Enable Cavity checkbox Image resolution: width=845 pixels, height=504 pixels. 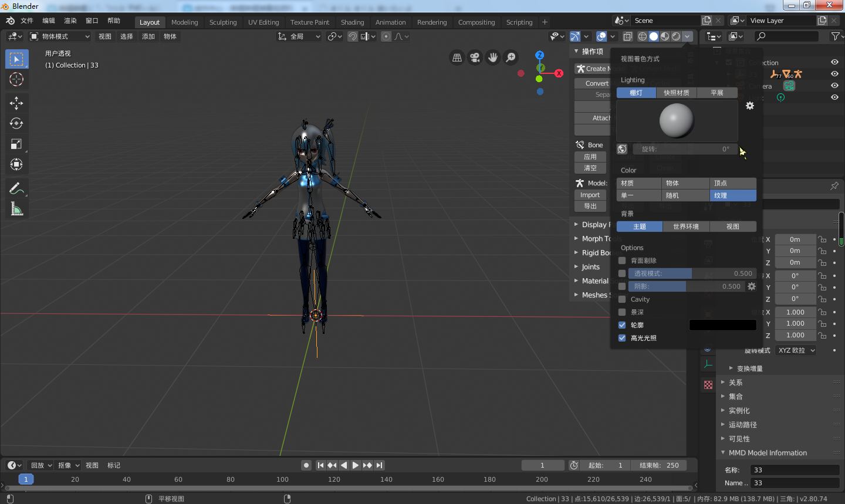622,299
